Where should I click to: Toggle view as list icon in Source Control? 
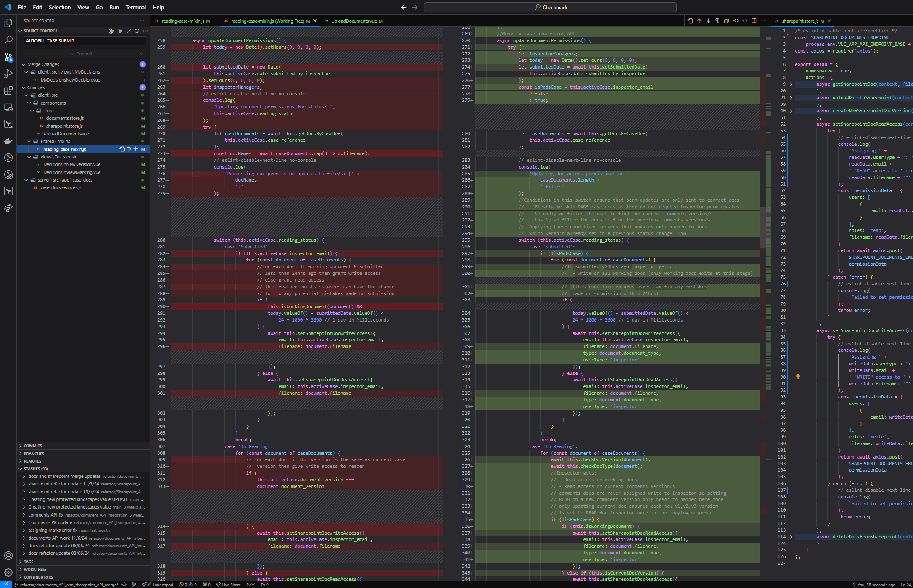tap(120, 31)
